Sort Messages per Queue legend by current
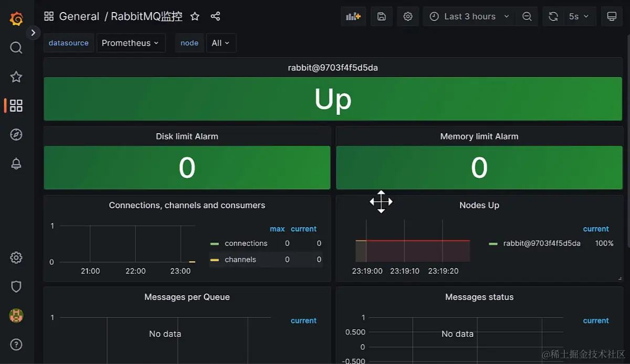Image resolution: width=630 pixels, height=364 pixels. click(303, 320)
